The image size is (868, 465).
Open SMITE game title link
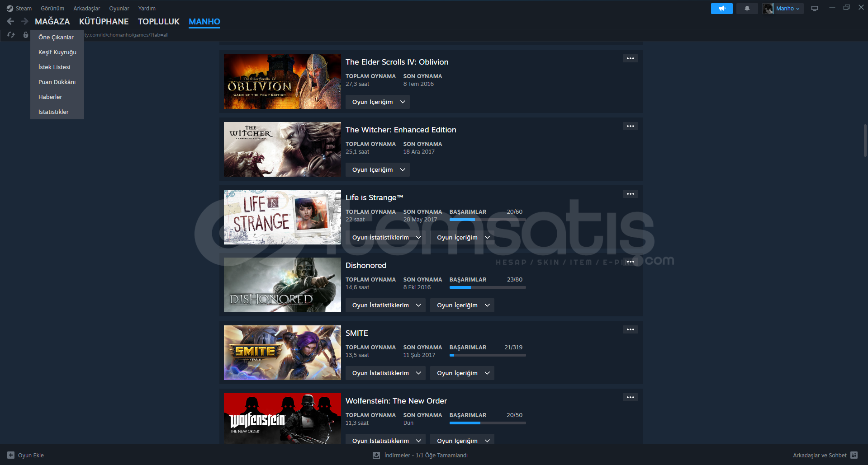[357, 333]
